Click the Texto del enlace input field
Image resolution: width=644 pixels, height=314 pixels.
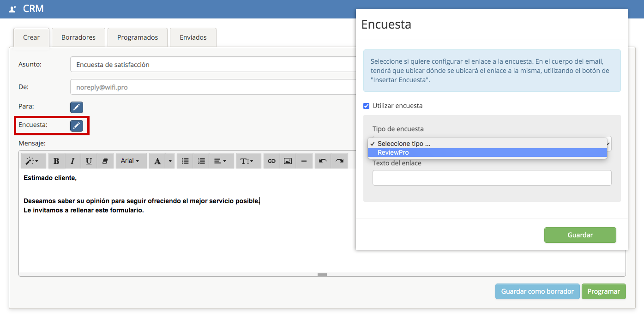492,178
